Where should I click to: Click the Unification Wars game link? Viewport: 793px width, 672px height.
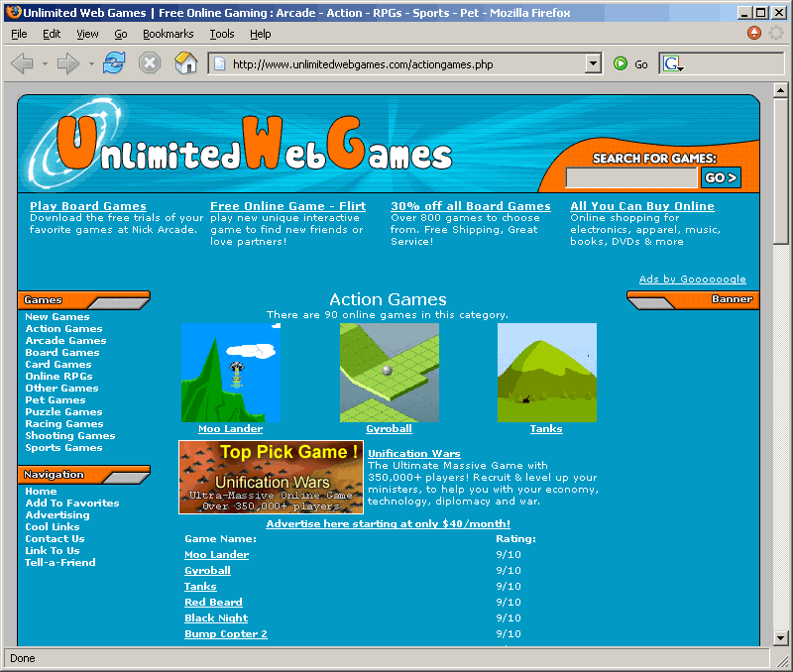coord(413,454)
